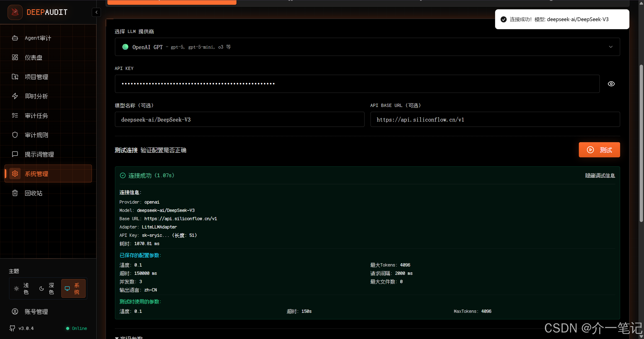Expand the 高级参数 section
Viewport: 644px width, 339px height.
pyautogui.click(x=129, y=337)
